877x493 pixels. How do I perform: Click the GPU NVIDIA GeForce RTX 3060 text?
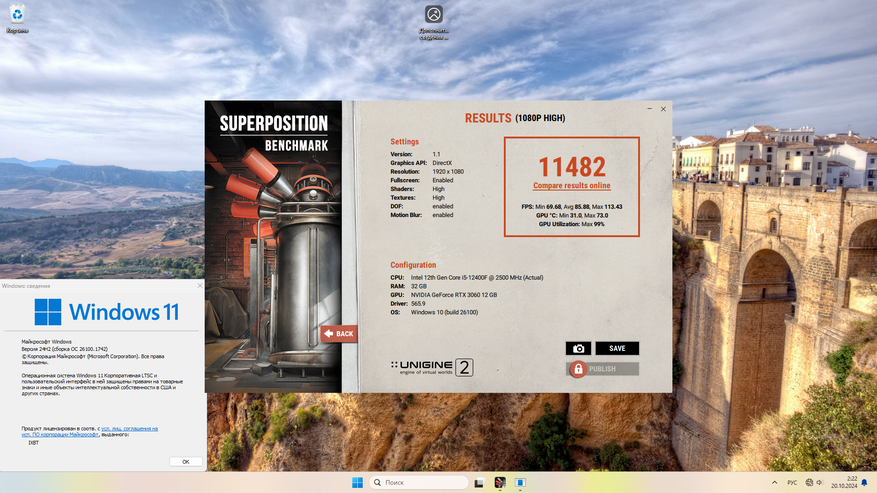click(454, 294)
